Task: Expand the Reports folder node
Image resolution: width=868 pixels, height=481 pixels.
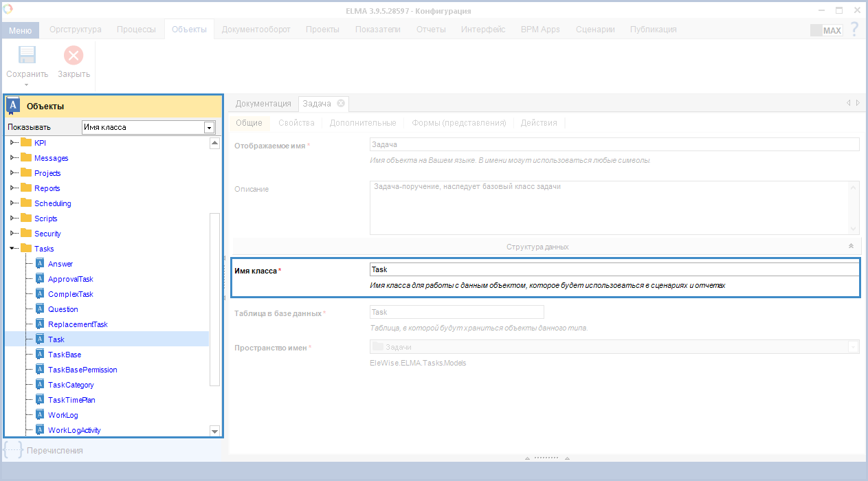Action: 12,188
